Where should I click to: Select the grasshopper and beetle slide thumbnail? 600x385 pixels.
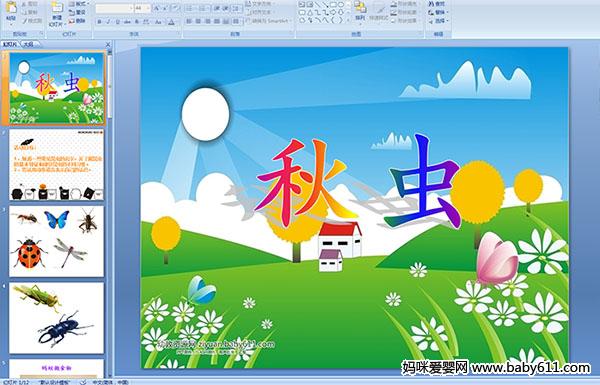click(57, 318)
